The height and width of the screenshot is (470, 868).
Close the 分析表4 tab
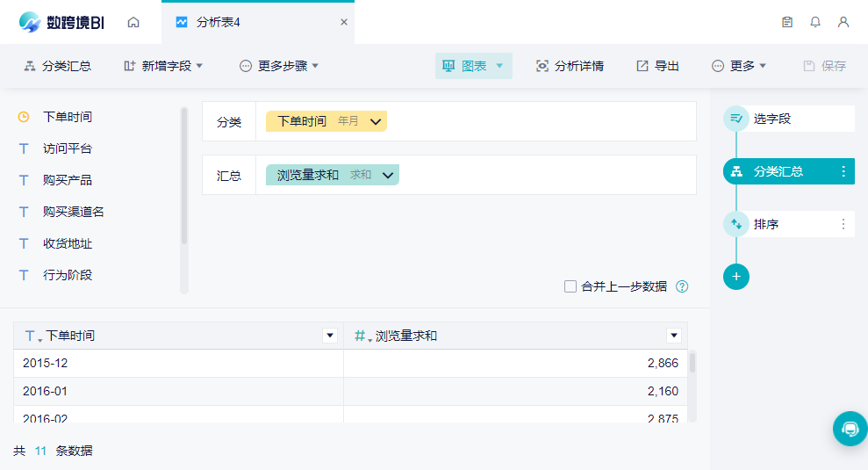click(x=344, y=22)
